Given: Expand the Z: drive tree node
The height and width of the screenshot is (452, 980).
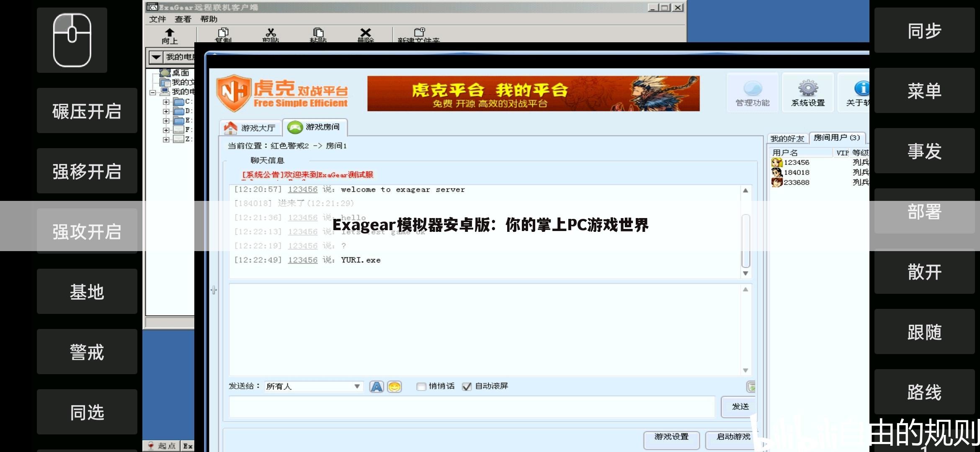Looking at the screenshot, I should [166, 139].
